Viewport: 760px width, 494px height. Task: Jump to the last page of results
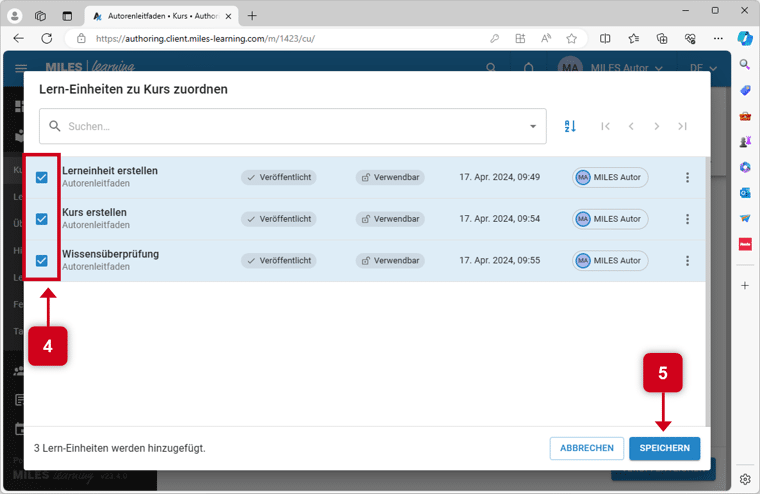tap(682, 126)
